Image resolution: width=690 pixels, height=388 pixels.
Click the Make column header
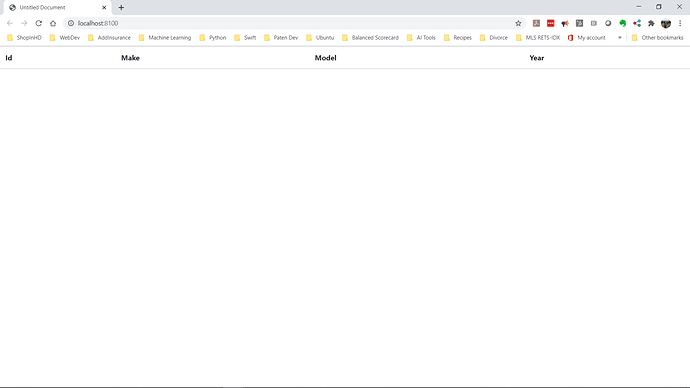[130, 58]
